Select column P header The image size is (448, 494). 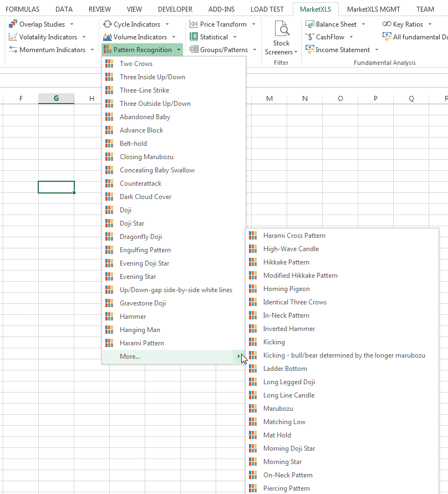click(375, 99)
